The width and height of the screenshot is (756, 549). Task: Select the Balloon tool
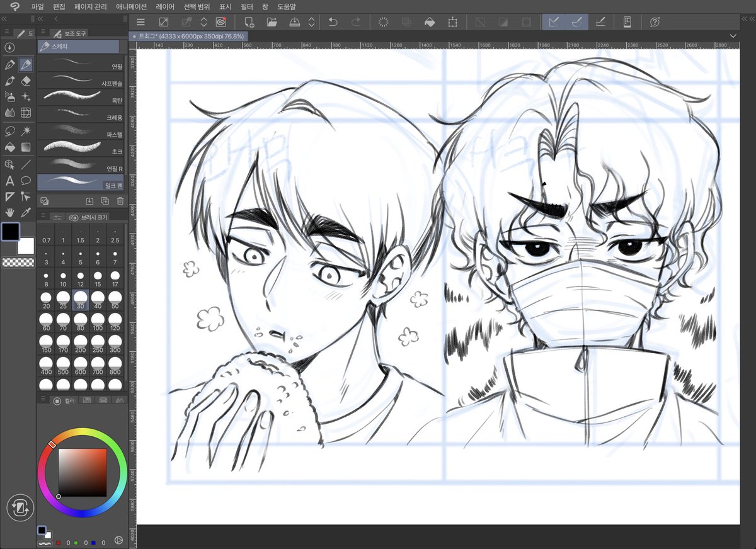click(26, 181)
